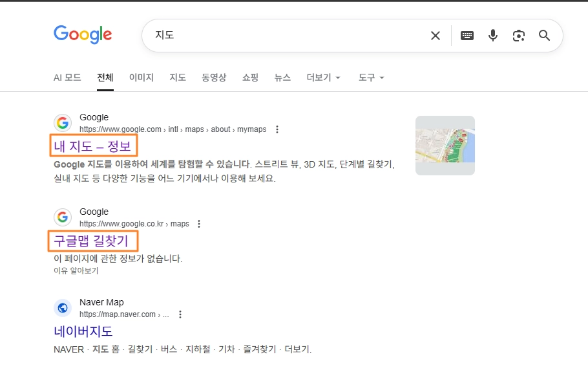Select the 전체 tab
This screenshot has width=588, height=372.
(x=105, y=78)
